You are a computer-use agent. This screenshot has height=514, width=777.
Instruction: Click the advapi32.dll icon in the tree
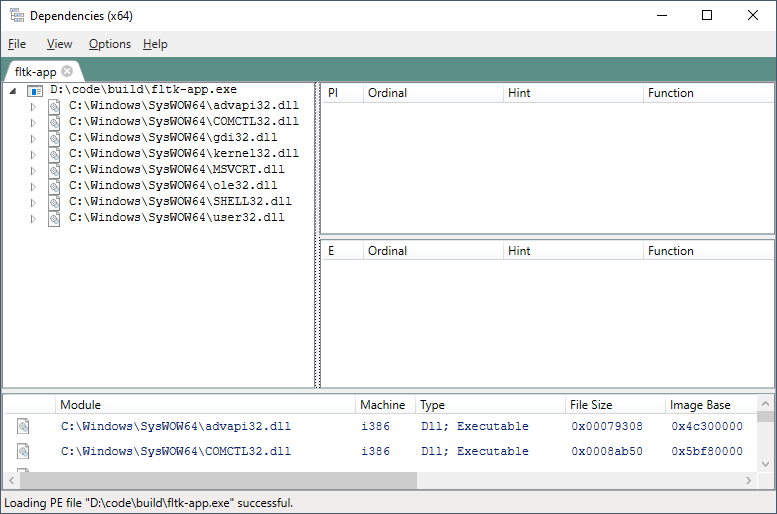(x=54, y=106)
